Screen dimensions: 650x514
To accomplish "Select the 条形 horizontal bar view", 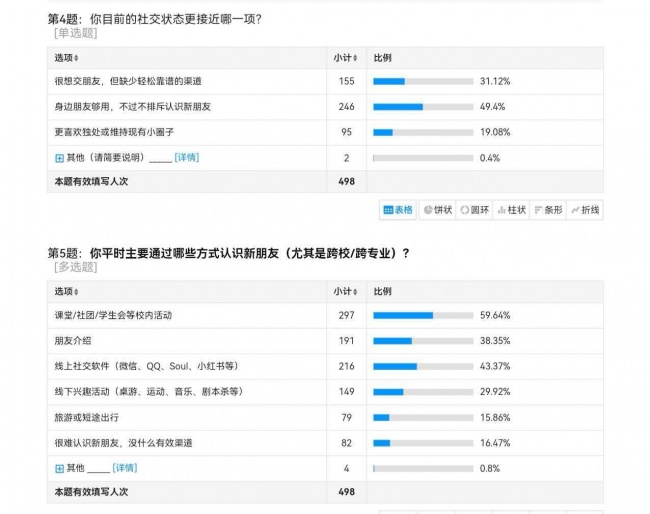I will [x=548, y=210].
